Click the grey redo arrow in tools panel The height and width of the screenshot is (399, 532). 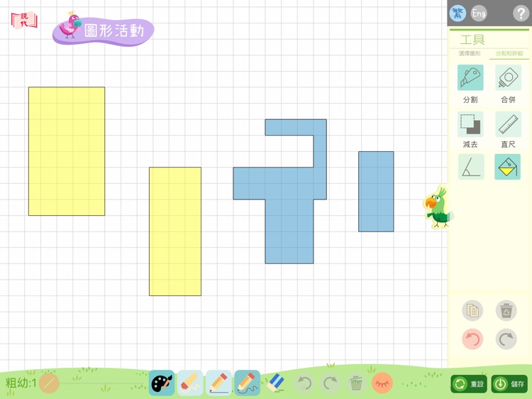(x=506, y=339)
